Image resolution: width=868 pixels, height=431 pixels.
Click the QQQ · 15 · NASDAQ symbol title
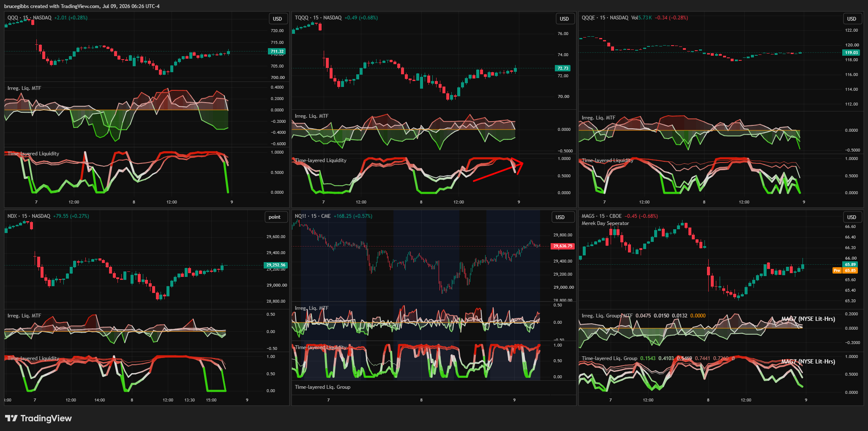30,18
